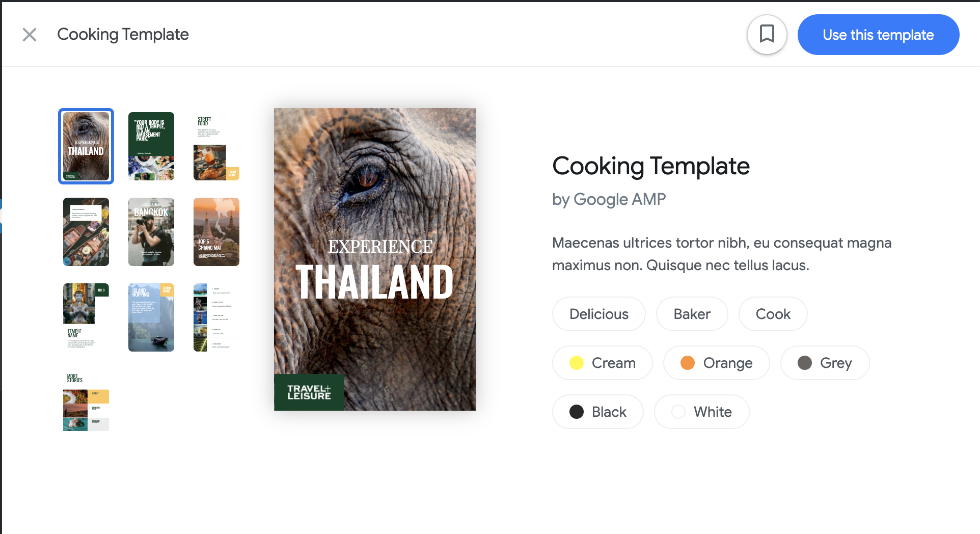Screen dimensions: 980x534
Task: Toggle the Grey color filter
Action: (x=825, y=363)
